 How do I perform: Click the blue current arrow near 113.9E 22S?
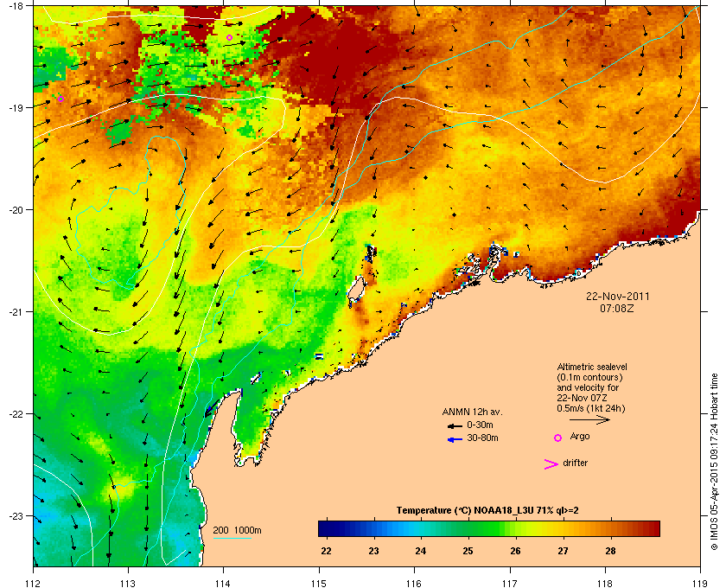[211, 409]
